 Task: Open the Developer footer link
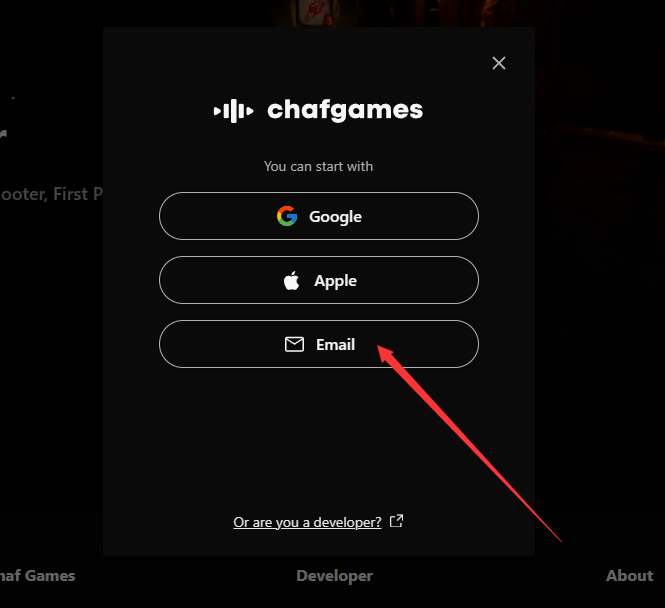pyautogui.click(x=335, y=576)
